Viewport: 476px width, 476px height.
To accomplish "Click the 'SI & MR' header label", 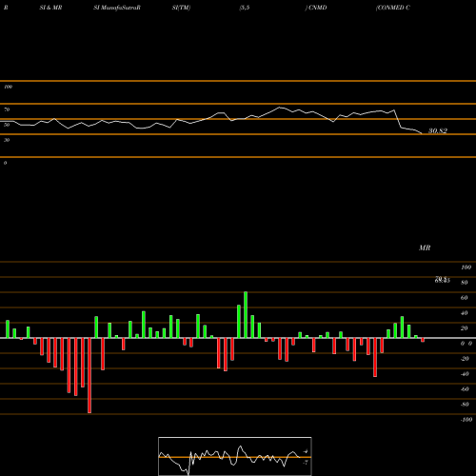I will (x=50, y=8).
